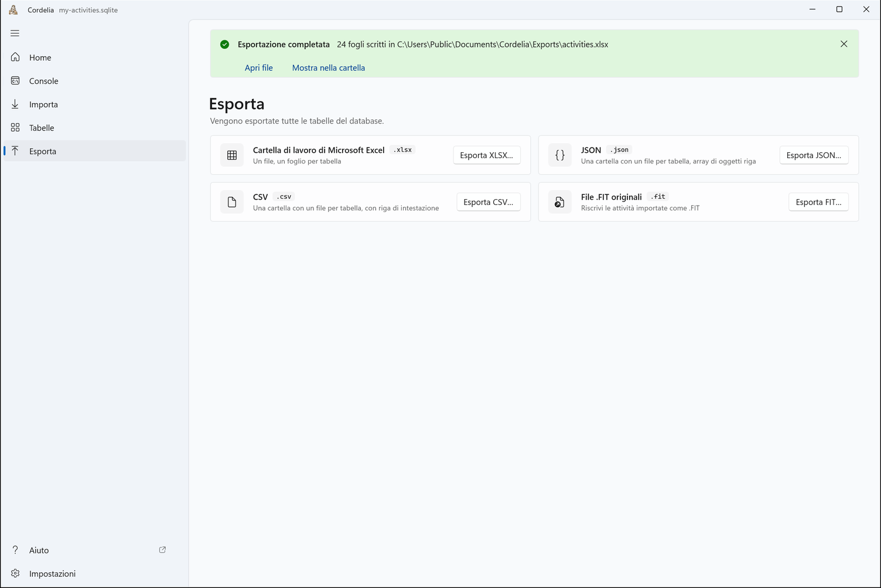Click the green success checkmark icon

tap(224, 45)
